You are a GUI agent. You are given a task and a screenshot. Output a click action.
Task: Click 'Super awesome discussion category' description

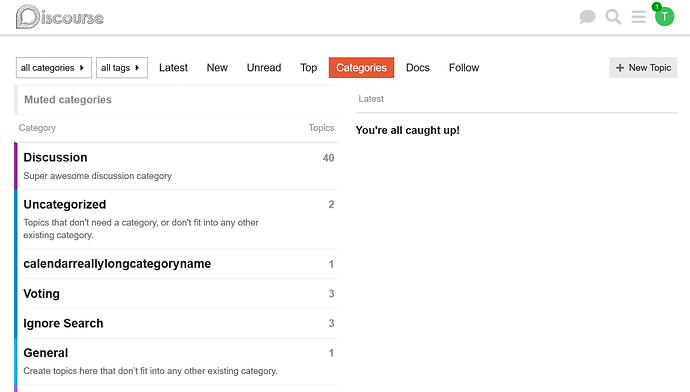[x=98, y=176]
